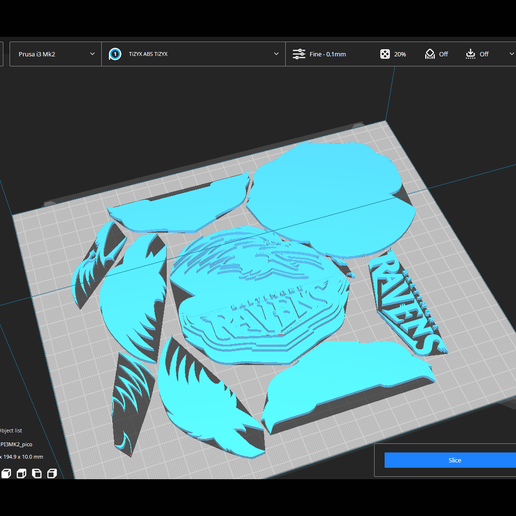Click the Fine - 0.1mm profile label
516x516 pixels.
point(328,54)
